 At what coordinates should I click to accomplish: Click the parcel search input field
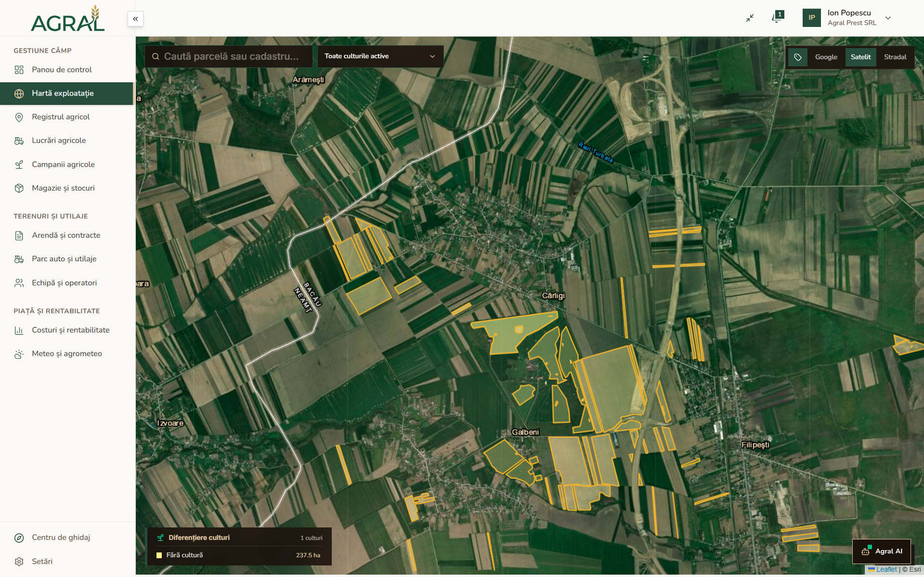(229, 56)
